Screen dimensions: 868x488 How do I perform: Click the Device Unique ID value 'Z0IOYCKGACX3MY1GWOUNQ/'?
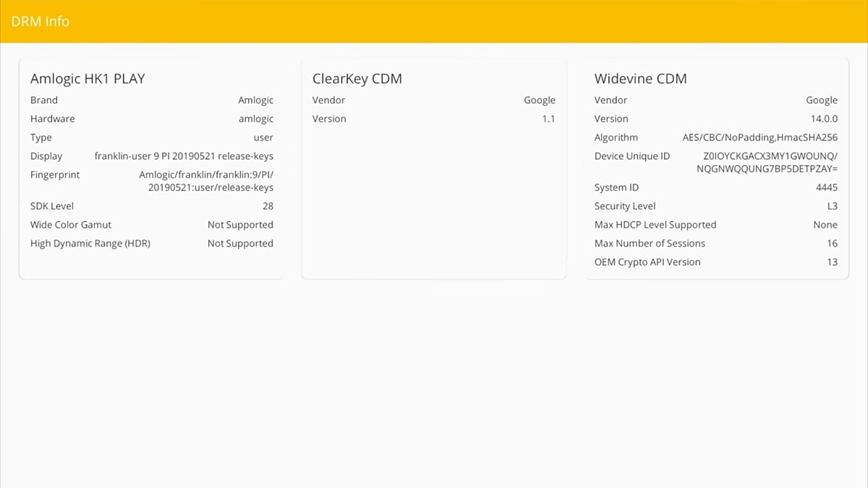[770, 156]
